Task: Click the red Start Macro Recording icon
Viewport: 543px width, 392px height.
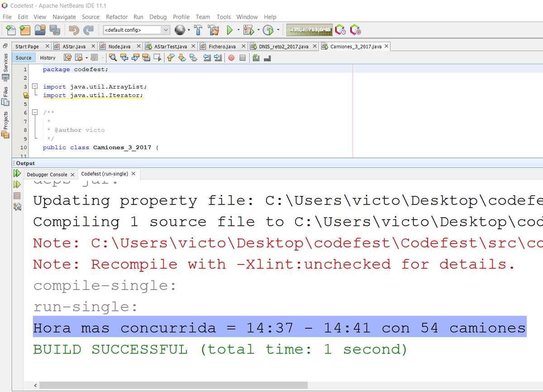Action: point(231,58)
